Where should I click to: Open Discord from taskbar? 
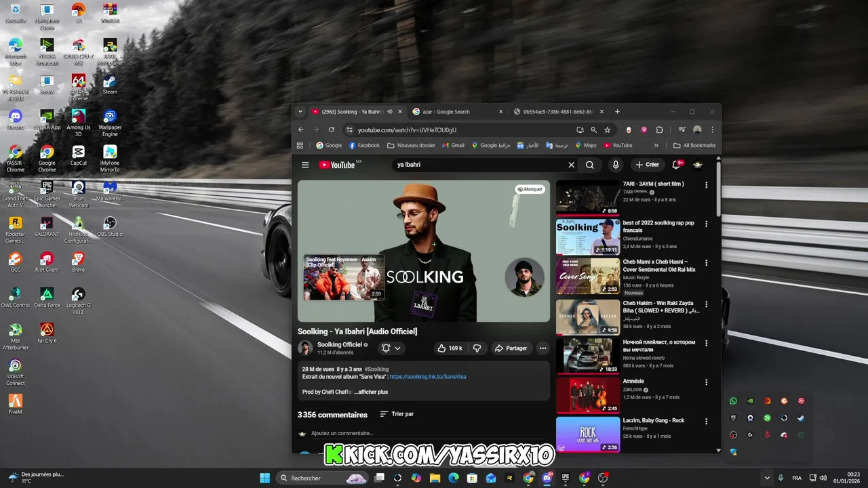pos(547,478)
